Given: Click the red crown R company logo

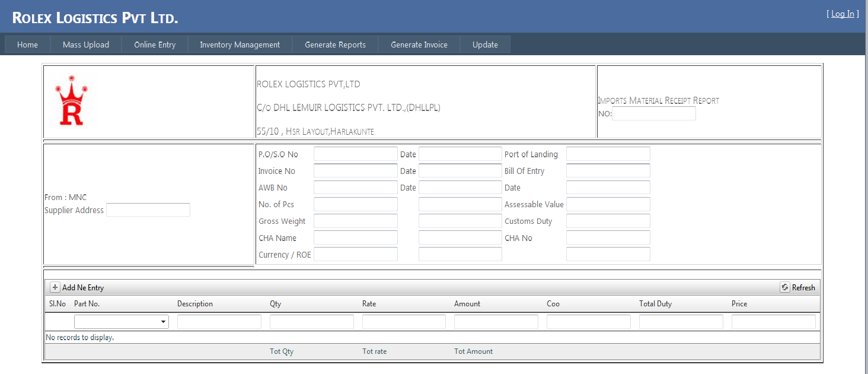Looking at the screenshot, I should 71,101.
